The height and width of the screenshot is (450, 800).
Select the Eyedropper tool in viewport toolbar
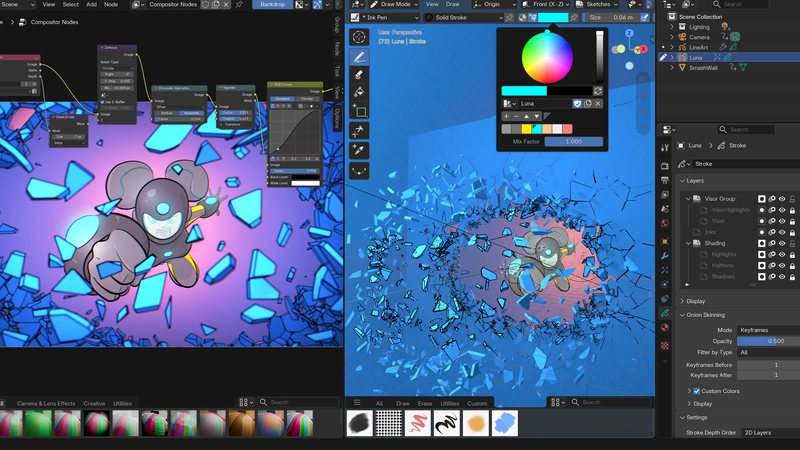pyautogui.click(x=359, y=150)
